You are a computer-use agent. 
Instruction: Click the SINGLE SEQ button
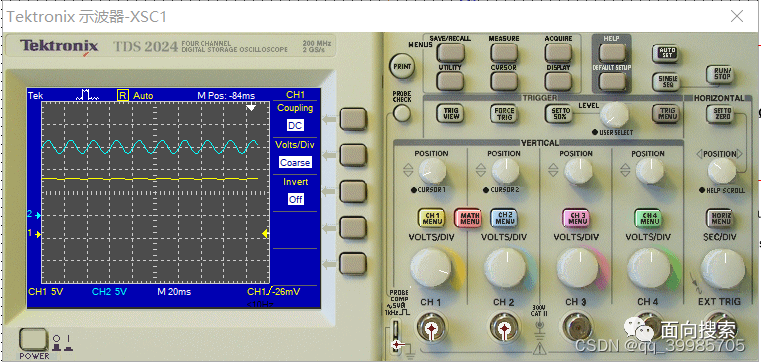point(664,81)
